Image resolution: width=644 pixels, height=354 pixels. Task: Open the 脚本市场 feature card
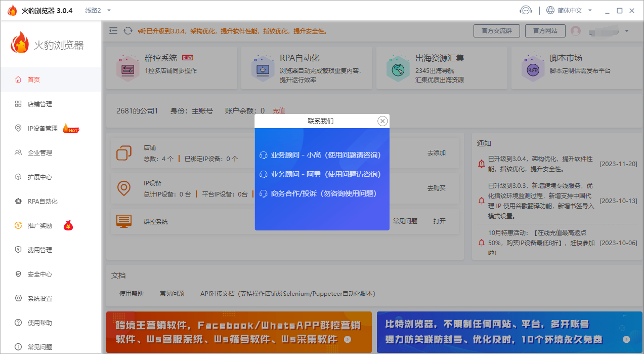577,68
